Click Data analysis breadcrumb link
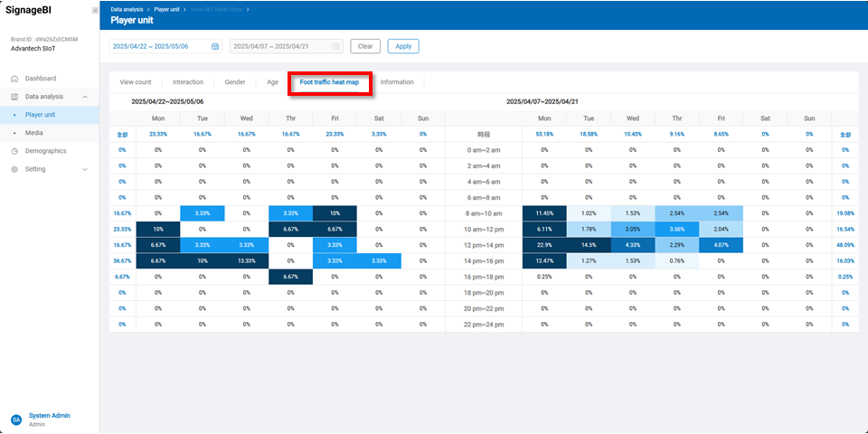 click(128, 8)
